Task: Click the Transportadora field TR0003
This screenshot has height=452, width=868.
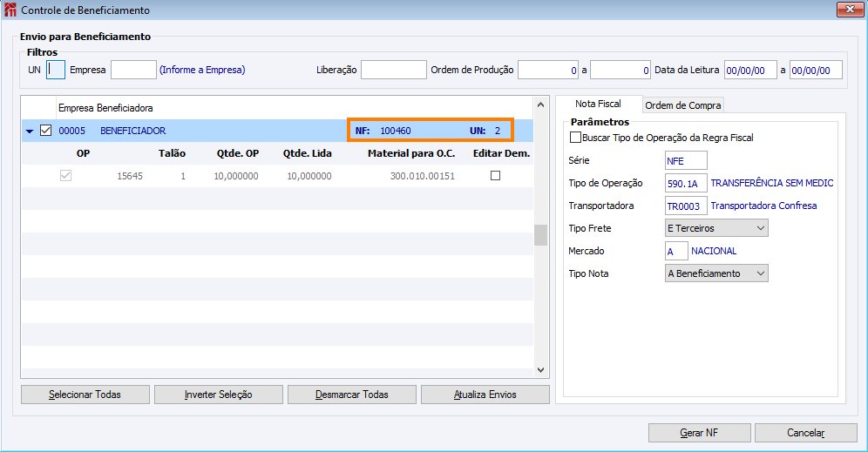Action: click(686, 206)
